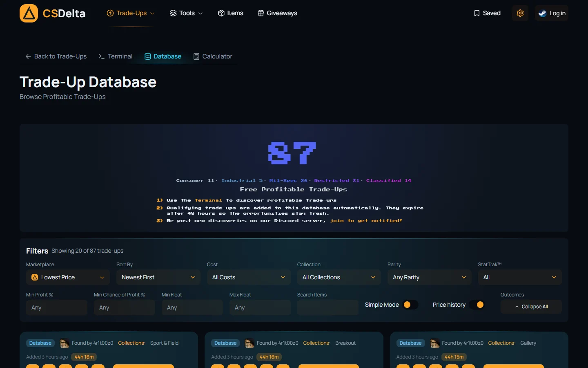Open Saved trade-ups
The width and height of the screenshot is (588, 368).
487,13
